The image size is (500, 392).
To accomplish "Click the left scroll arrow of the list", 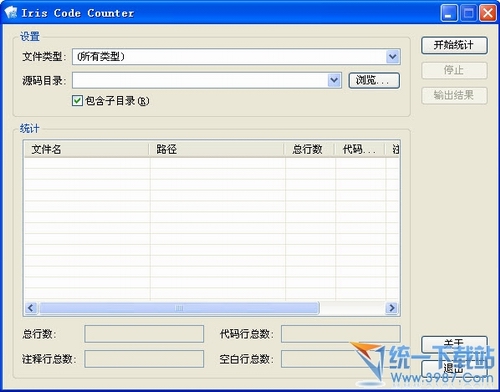I will click(x=31, y=308).
